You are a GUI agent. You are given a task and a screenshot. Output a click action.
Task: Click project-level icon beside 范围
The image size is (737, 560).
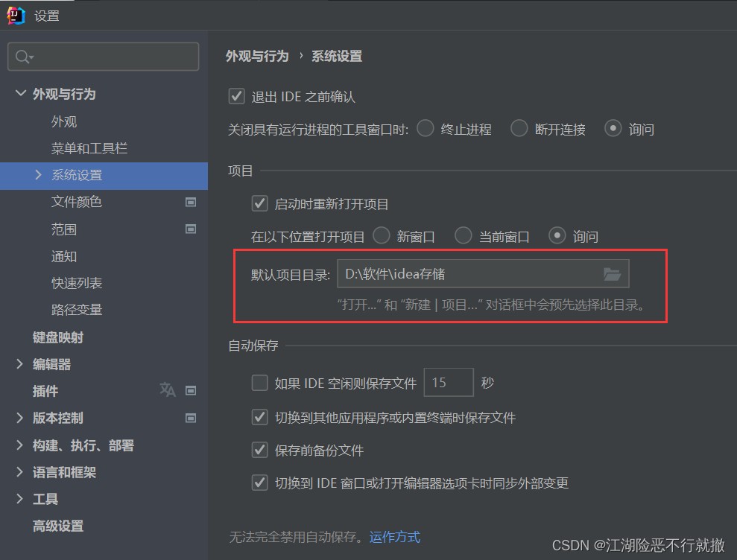coord(191,229)
